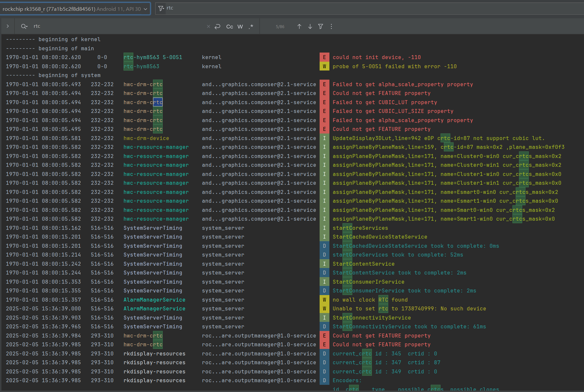The width and height of the screenshot is (584, 392).
Task: Go to previous search occurrence
Action: click(299, 26)
